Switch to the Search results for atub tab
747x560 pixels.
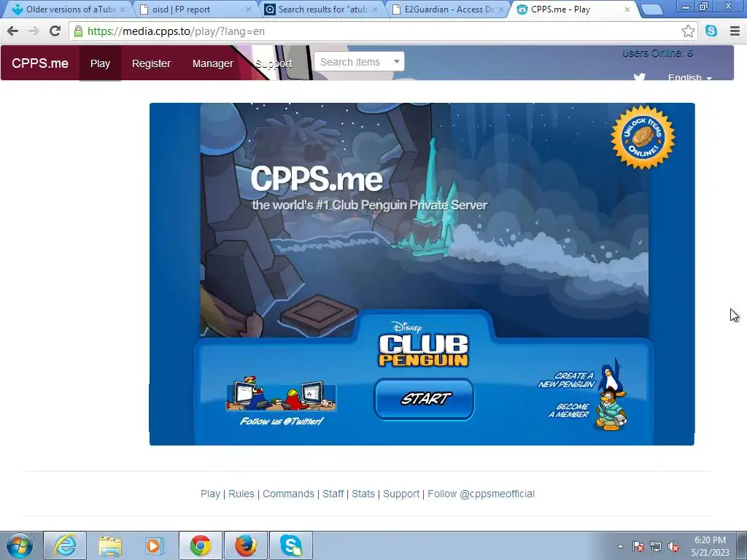coord(322,9)
